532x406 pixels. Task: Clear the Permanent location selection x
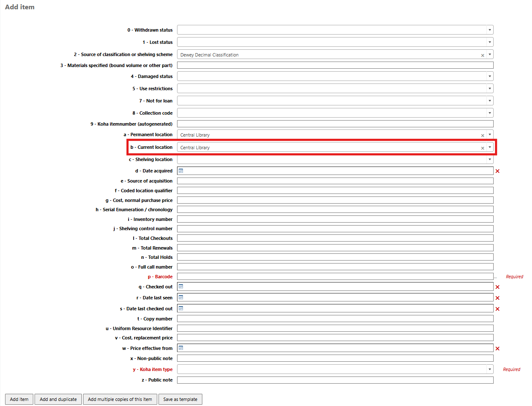(483, 135)
